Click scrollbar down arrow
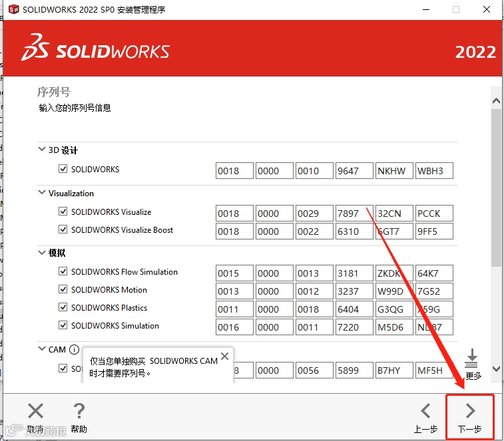 pyautogui.click(x=496, y=368)
